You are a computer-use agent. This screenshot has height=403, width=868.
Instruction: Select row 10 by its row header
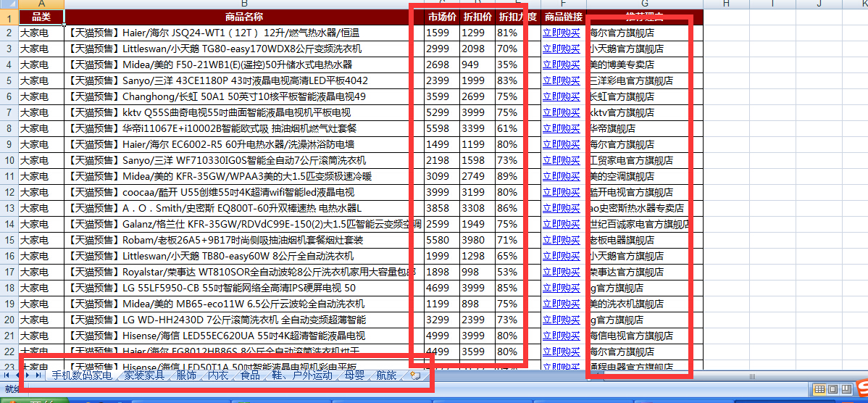pos(8,160)
